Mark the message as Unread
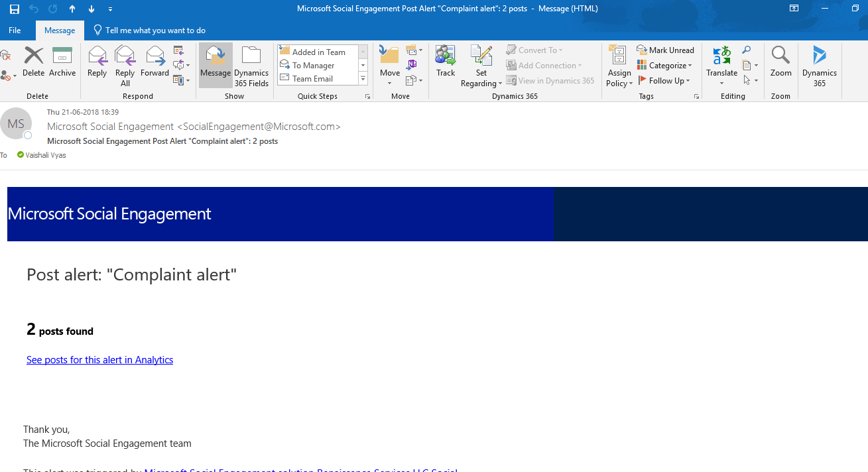The width and height of the screenshot is (868, 472). 666,50
